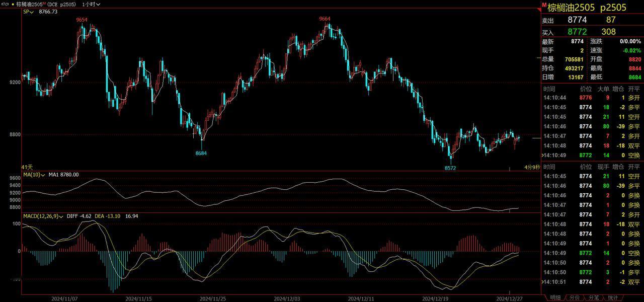Image resolution: width=644 pixels, height=302 pixels.
Task: Click the contract title 棕榈油2505 (DCE p2505)
Action: coord(47,4)
